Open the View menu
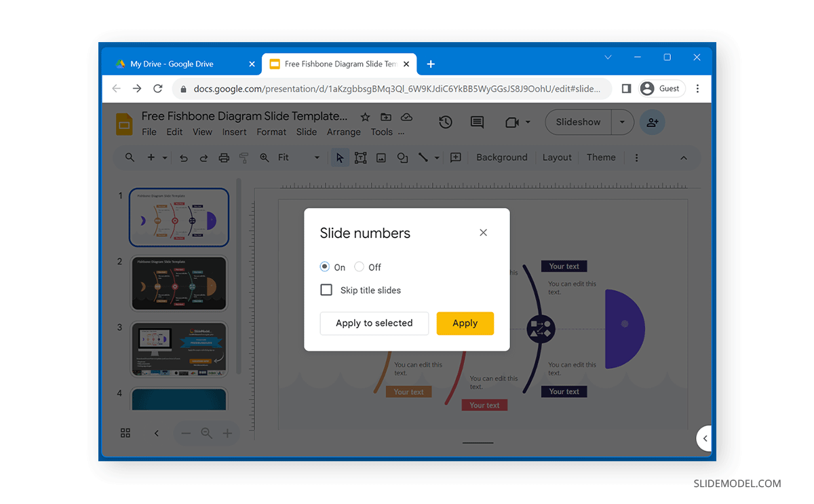This screenshot has height=504, width=814. pos(202,132)
